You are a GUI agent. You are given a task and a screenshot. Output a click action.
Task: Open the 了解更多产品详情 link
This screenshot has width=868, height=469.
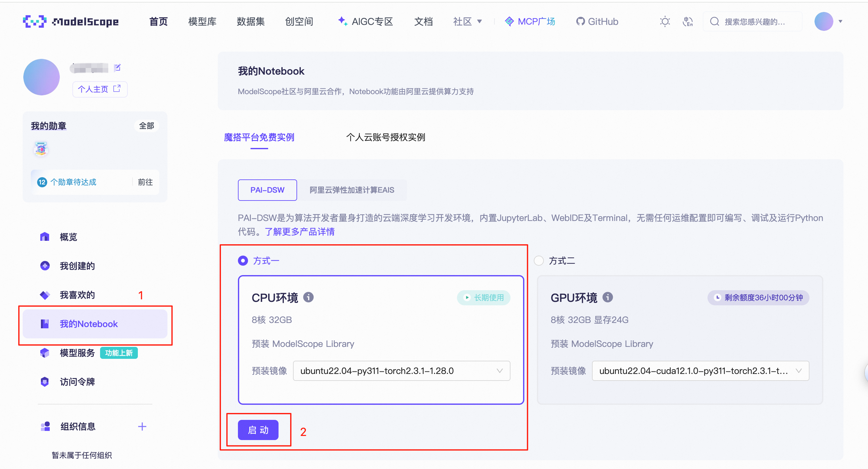(x=300, y=232)
